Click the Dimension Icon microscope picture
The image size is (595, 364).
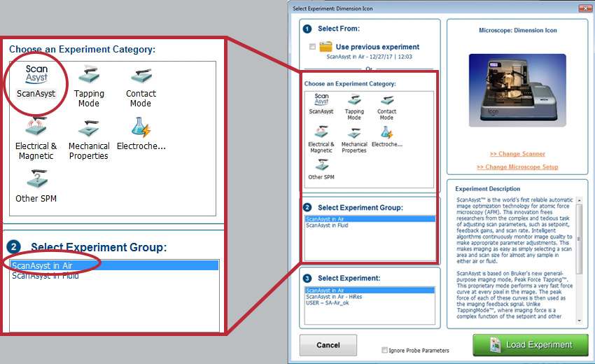point(517,90)
